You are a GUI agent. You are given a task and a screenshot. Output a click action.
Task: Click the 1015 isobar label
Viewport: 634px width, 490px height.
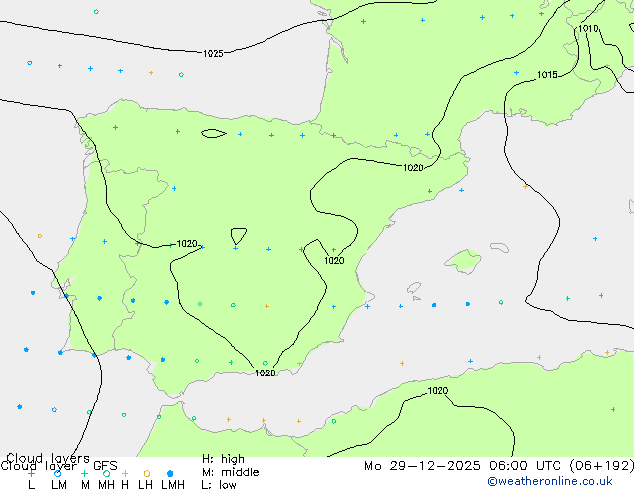pyautogui.click(x=547, y=75)
